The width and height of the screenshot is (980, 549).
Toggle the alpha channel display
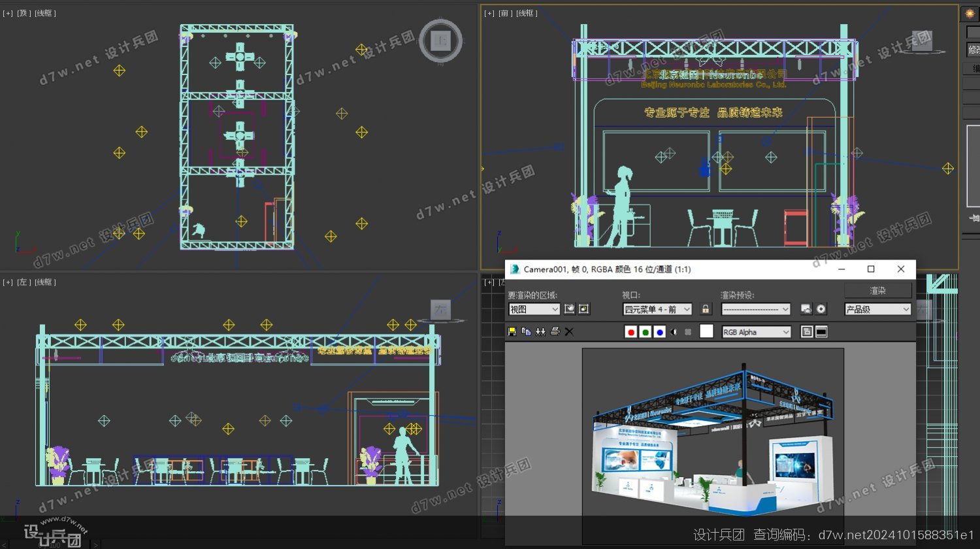(x=674, y=332)
